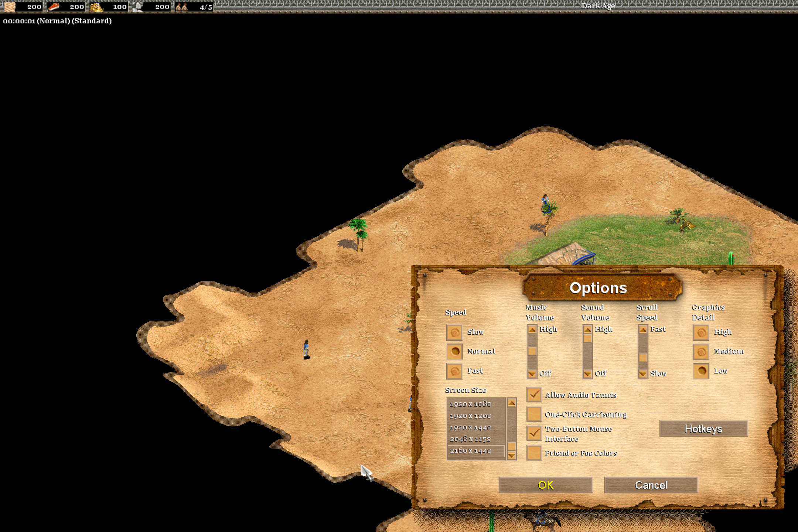Lower Sound Volume with the Off arrow
Image resolution: width=798 pixels, height=532 pixels.
(587, 373)
